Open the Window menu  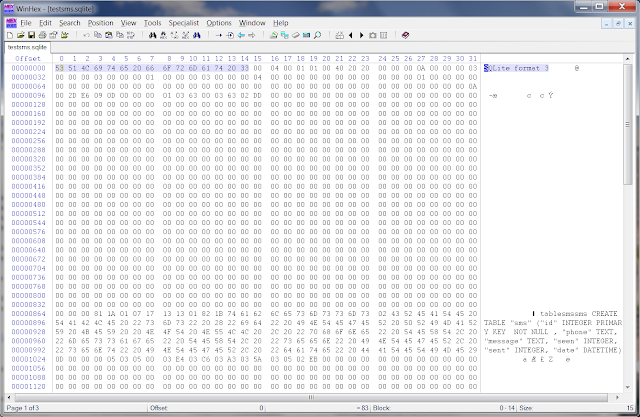252,23
